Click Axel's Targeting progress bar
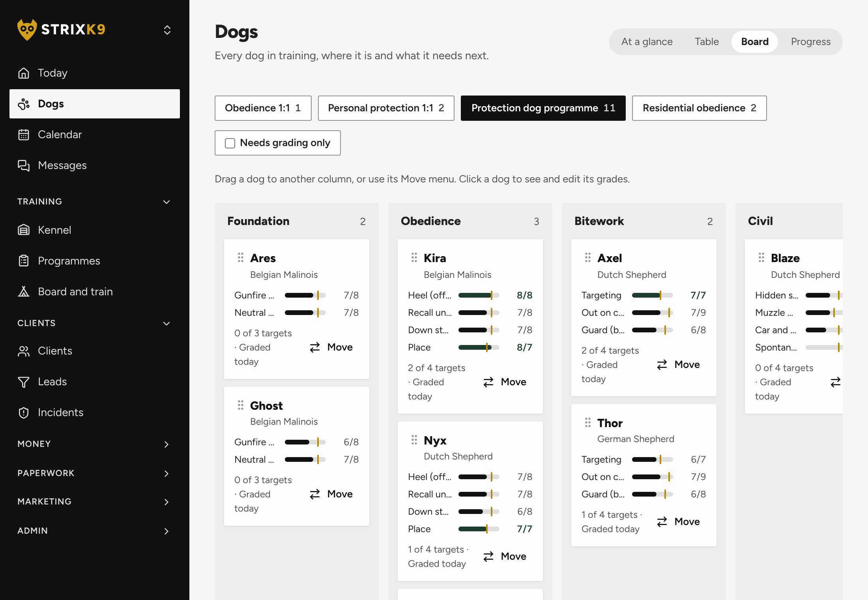Viewport: 868px width, 600px height. click(x=653, y=295)
